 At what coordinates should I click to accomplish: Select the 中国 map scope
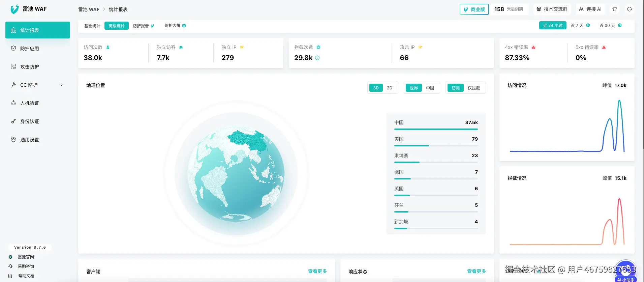pyautogui.click(x=430, y=88)
